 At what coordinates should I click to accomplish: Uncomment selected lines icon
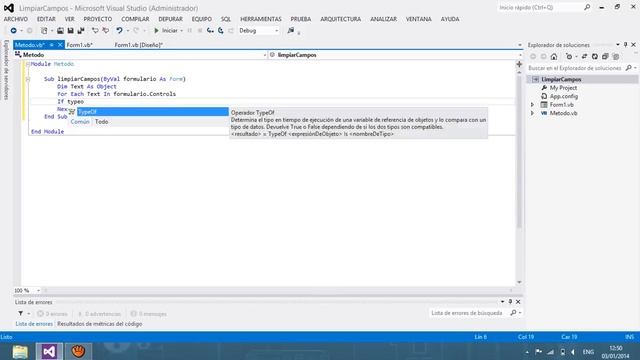coord(106,31)
